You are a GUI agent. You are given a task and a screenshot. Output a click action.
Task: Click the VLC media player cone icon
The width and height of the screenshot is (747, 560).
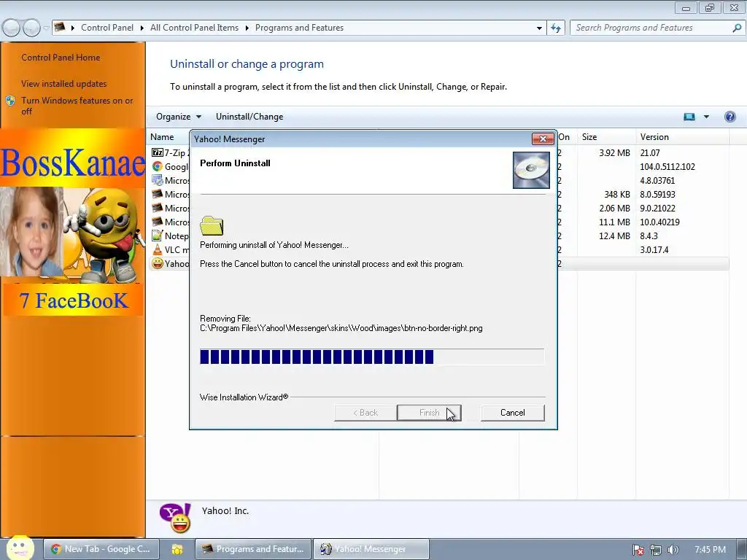click(158, 249)
